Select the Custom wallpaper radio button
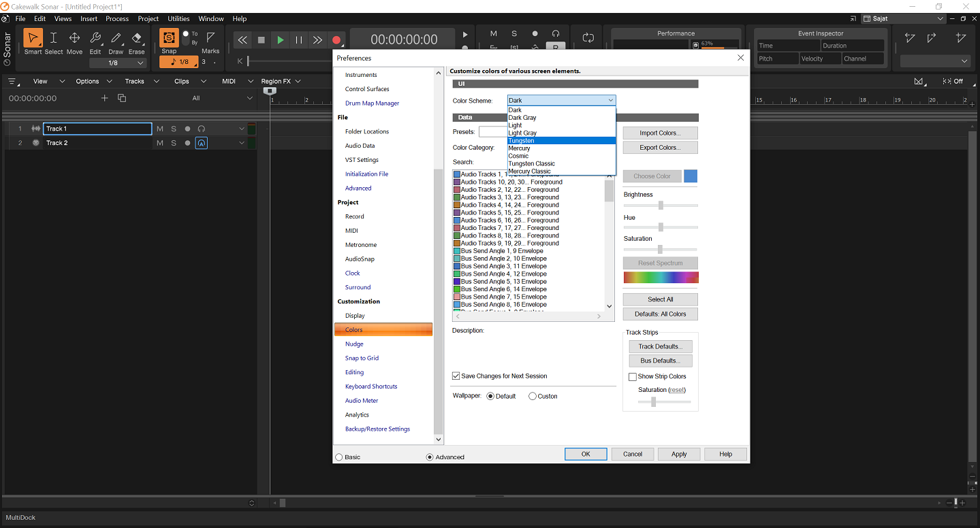The width and height of the screenshot is (980, 528). click(x=533, y=396)
